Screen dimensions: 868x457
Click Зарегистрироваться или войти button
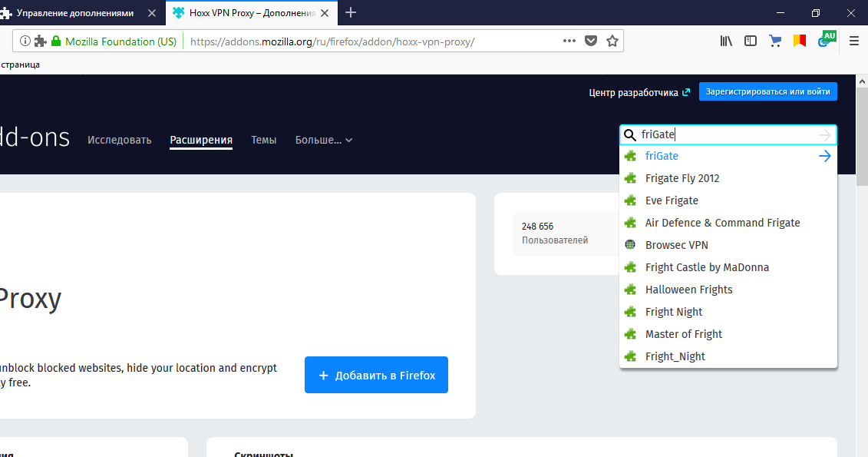(x=767, y=92)
